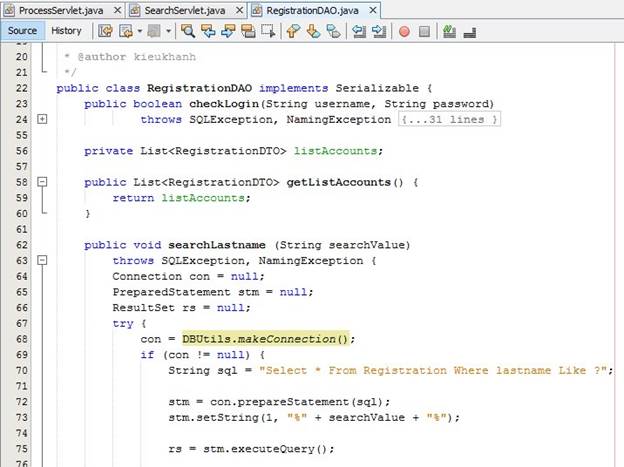This screenshot has height=467, width=624.
Task: Close the RegistrationDAO.java tab
Action: 373,10
